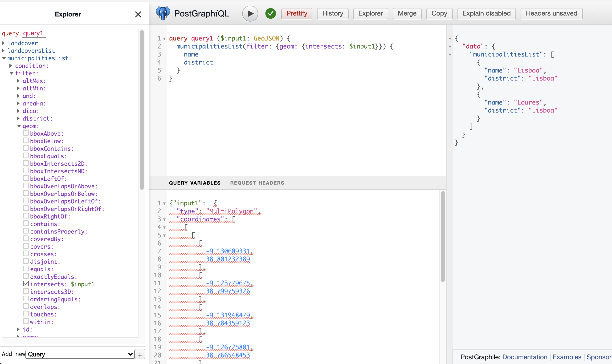The image size is (612, 364).
Task: Open the Add new Query dropdown
Action: (x=80, y=354)
